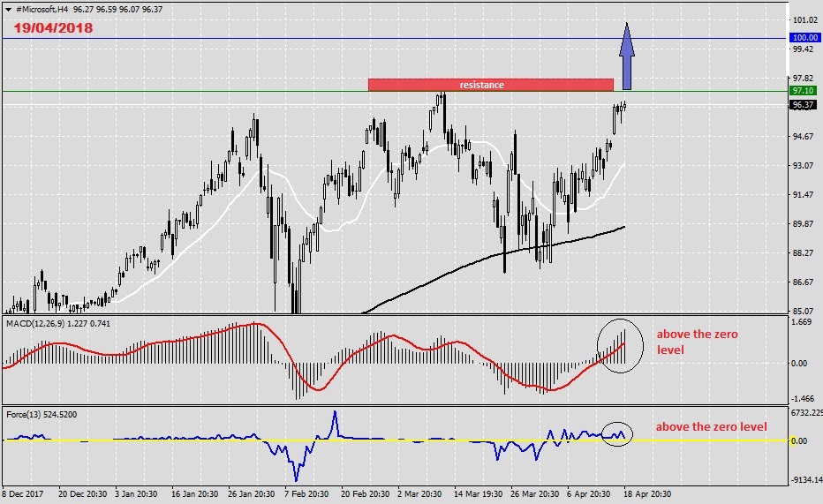Select the red 19/04/2018 date label

click(53, 27)
